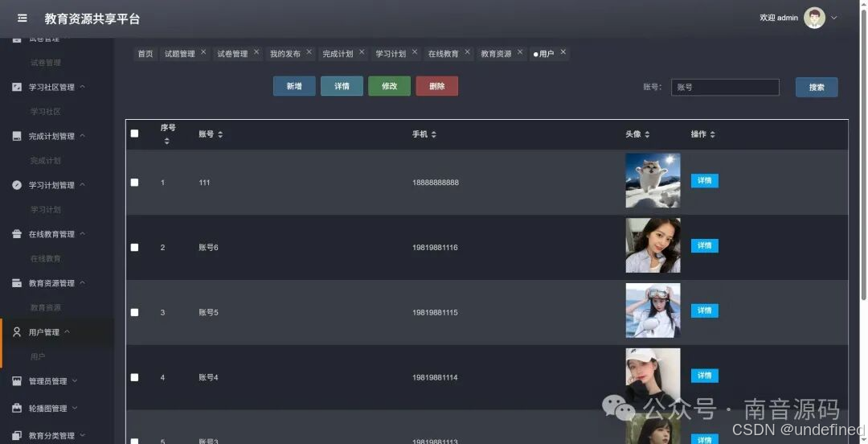Check the box for 账号6 row

click(134, 247)
